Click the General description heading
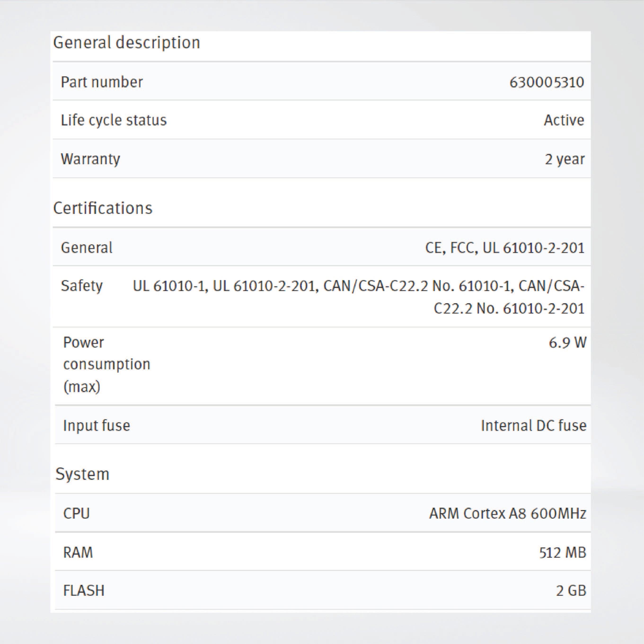Viewport: 644px width, 644px height. pos(126,43)
